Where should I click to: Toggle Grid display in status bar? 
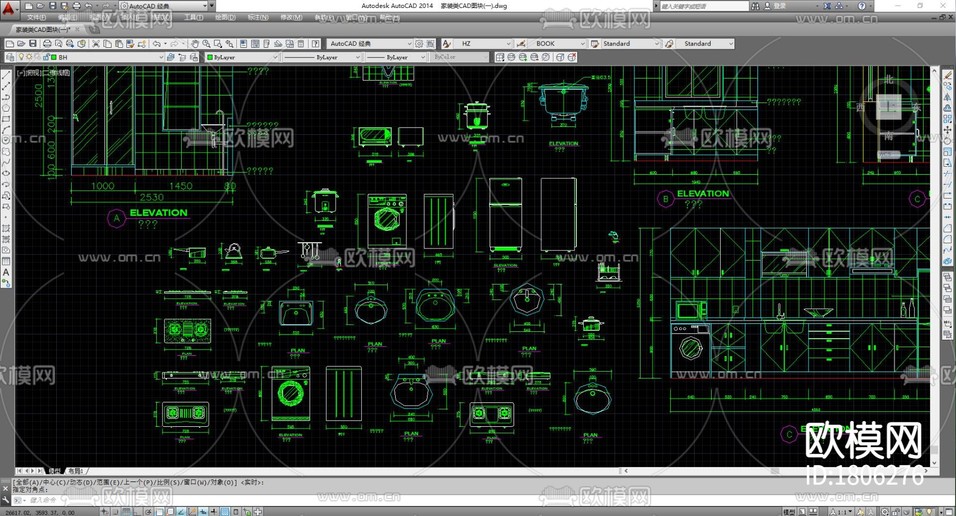(x=126, y=512)
